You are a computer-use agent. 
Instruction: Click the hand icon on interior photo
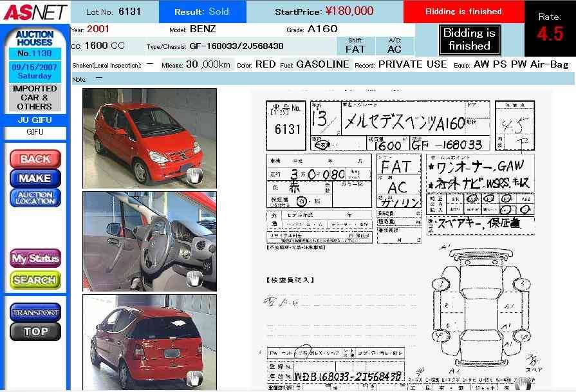(194, 279)
